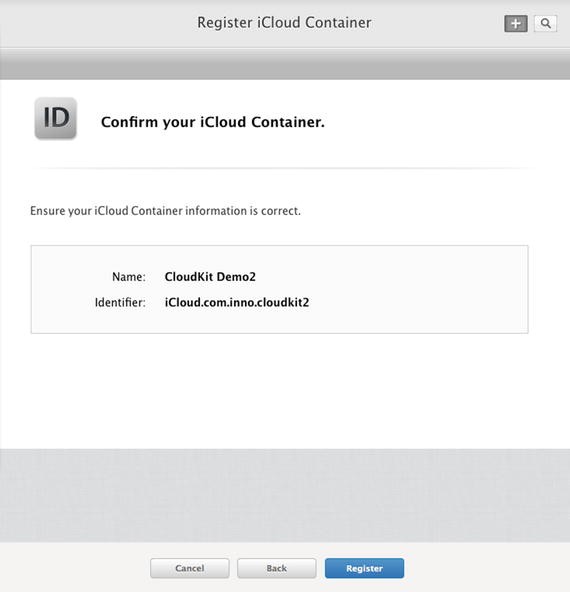Click the Name: label
This screenshot has width=570, height=592.
(129, 277)
